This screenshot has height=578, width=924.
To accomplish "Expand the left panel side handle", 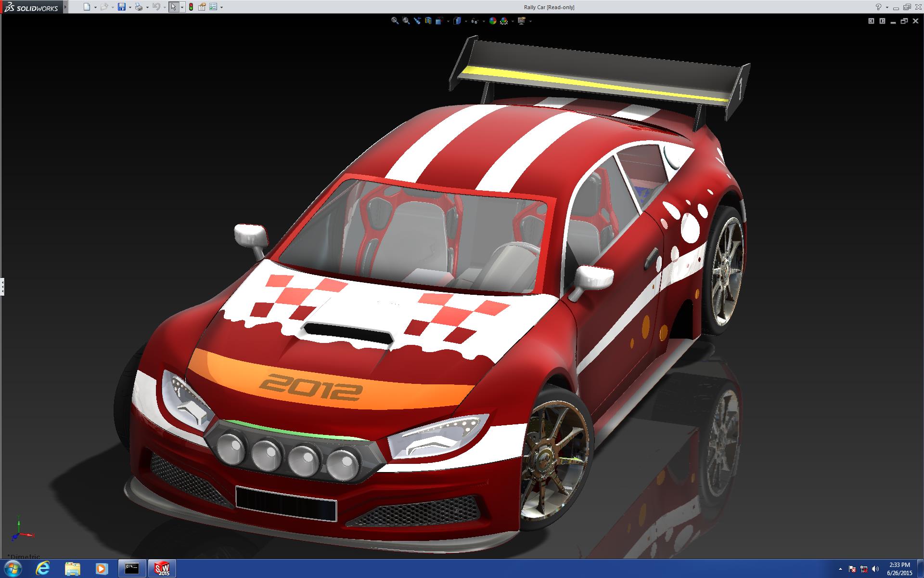I will tap(2, 287).
